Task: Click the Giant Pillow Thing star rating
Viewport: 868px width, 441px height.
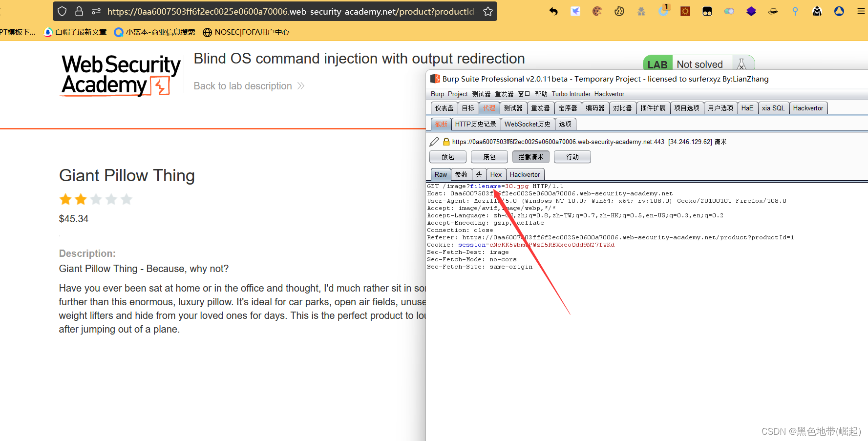Action: click(x=96, y=199)
